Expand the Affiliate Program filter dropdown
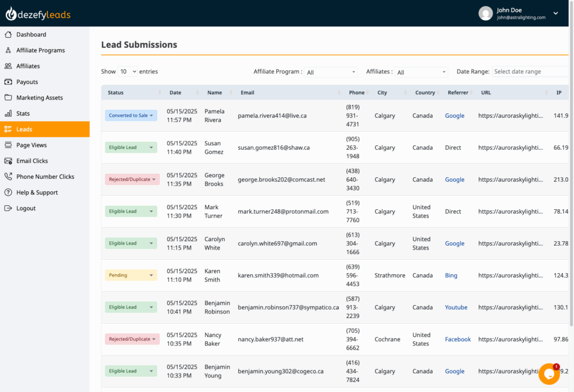 [331, 72]
